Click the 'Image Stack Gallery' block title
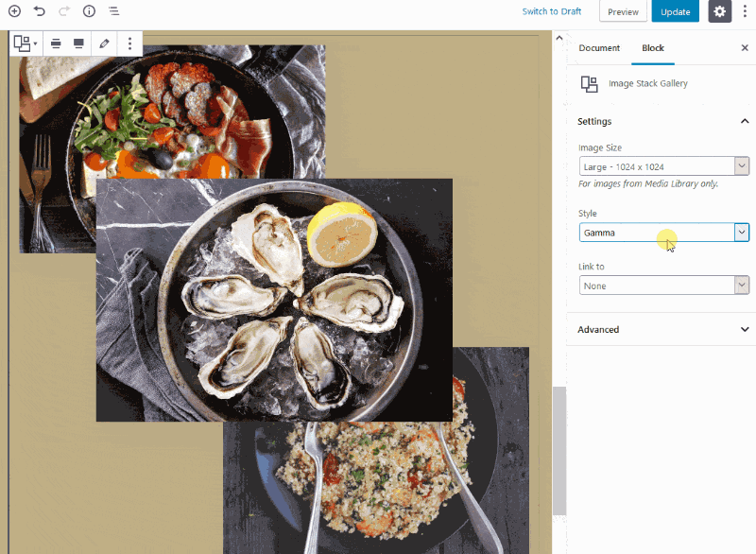The width and height of the screenshot is (756, 554). (648, 83)
